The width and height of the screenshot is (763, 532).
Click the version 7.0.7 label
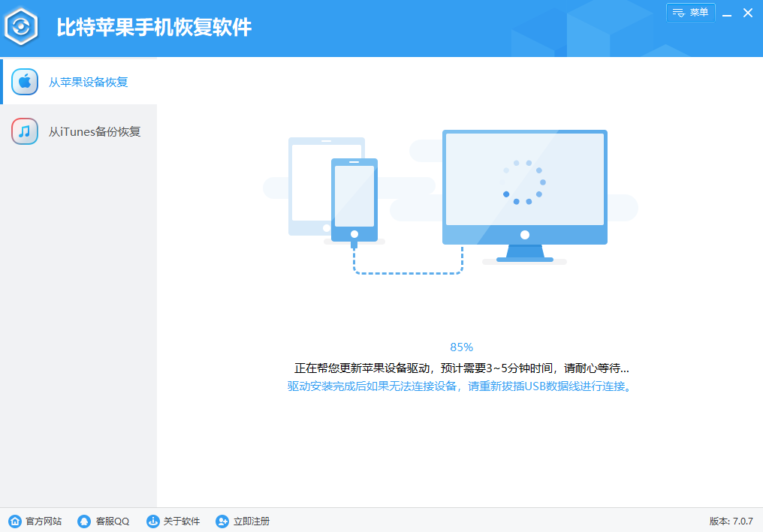(x=732, y=521)
